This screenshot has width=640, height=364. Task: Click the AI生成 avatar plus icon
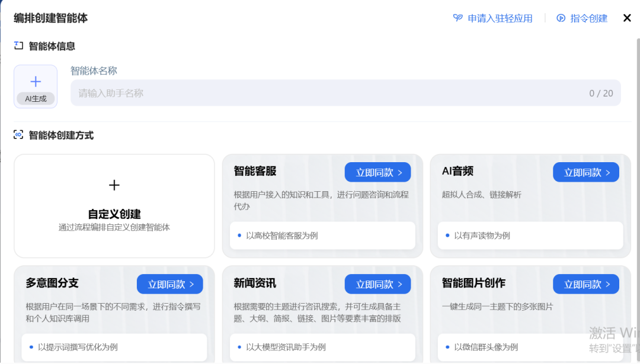click(36, 82)
